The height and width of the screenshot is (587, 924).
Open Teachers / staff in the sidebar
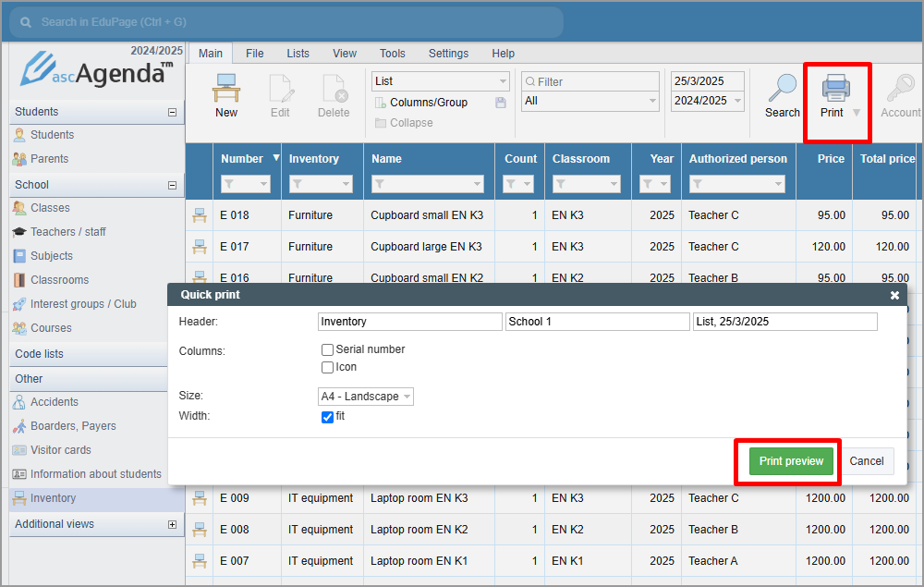click(67, 232)
